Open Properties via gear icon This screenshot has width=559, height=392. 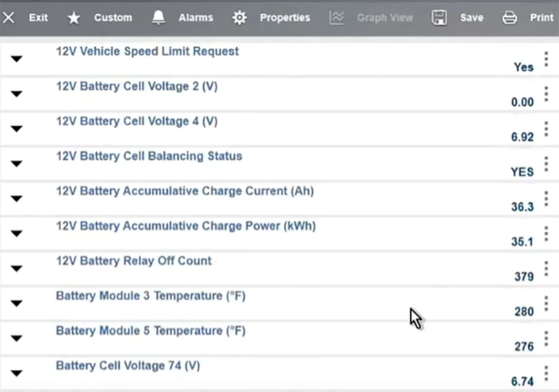click(239, 18)
